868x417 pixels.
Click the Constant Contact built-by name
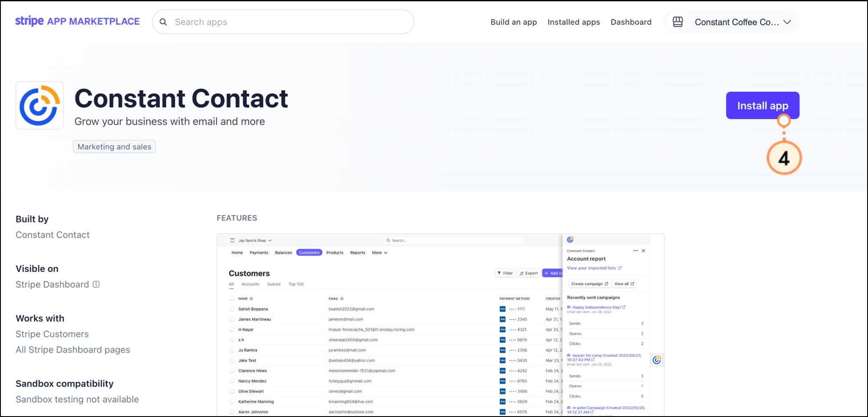click(x=52, y=235)
